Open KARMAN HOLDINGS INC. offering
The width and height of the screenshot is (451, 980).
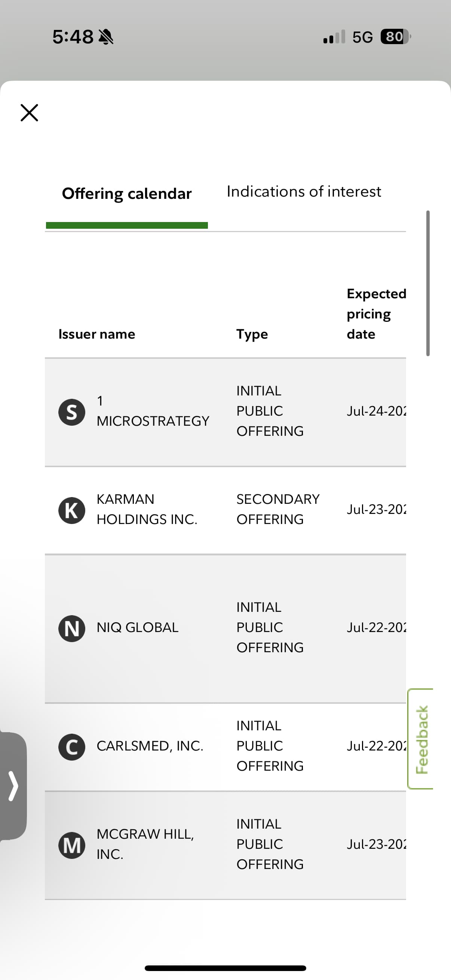coord(147,509)
